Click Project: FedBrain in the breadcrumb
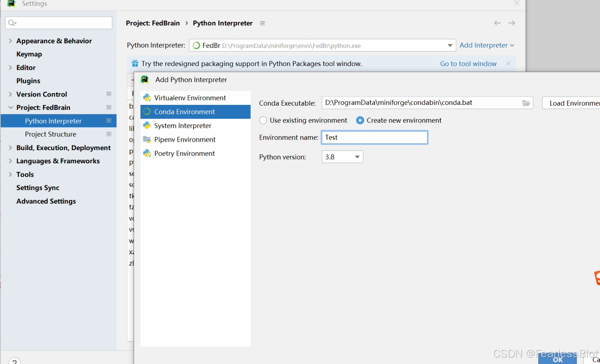Viewport: 600px width, 364px height. point(153,23)
